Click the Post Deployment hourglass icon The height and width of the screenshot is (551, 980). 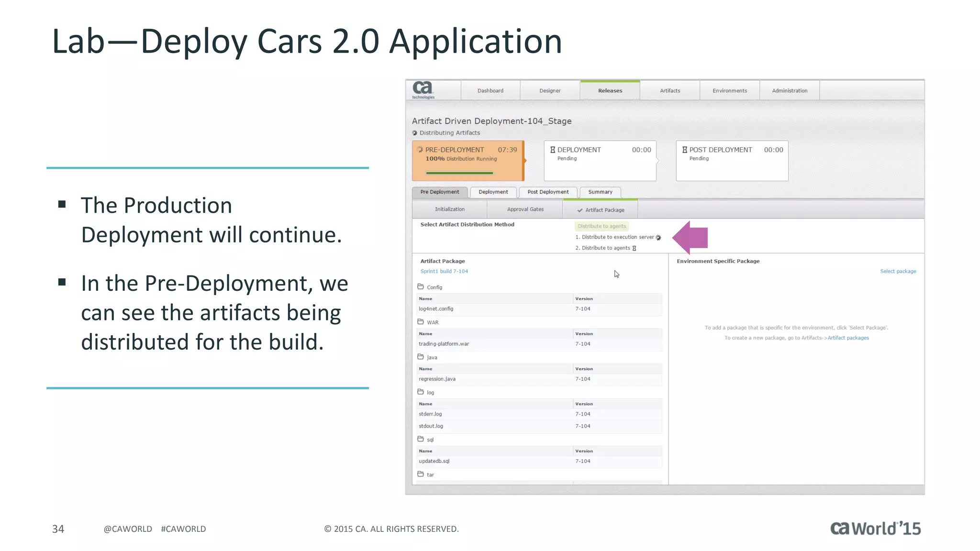click(685, 150)
